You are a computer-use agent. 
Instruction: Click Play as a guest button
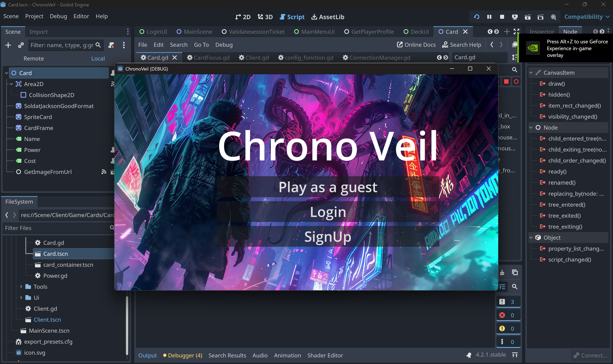(x=328, y=187)
